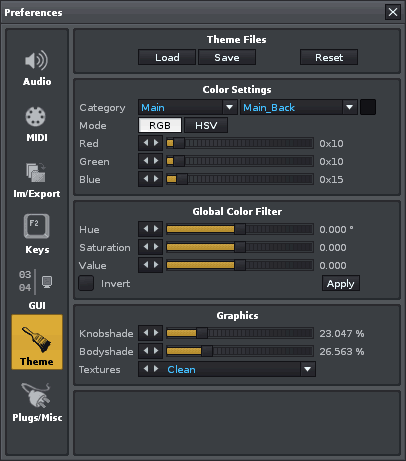406x461 pixels.
Task: Apply the global color filter
Action: pyautogui.click(x=341, y=283)
